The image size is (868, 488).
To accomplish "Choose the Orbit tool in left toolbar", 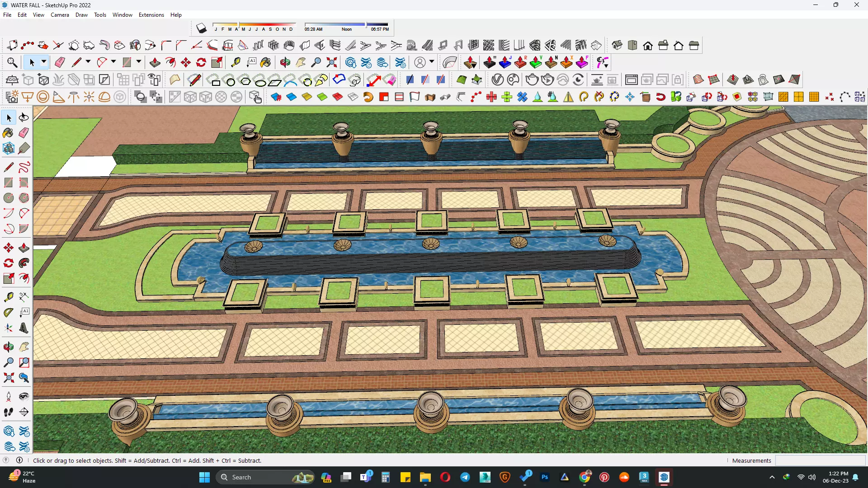I will pos(8,347).
